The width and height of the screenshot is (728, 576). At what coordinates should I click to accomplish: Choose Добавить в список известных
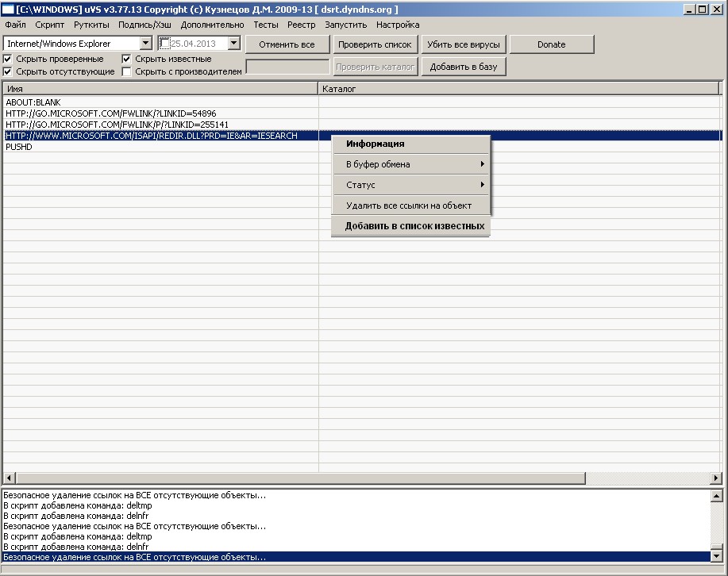pyautogui.click(x=411, y=226)
